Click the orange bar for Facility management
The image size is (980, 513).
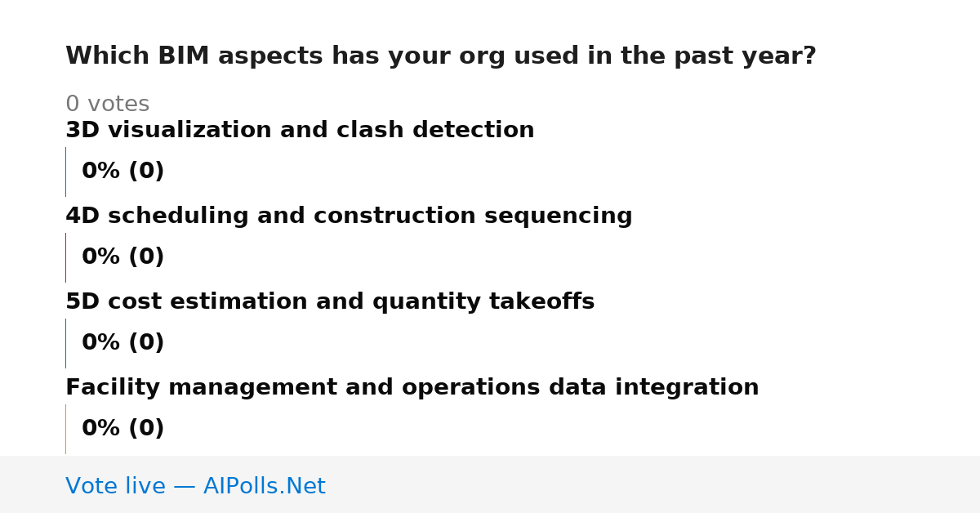65,429
